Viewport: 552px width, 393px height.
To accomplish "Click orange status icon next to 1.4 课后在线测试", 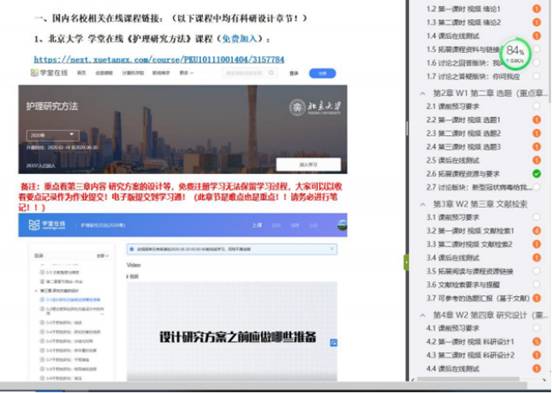I will click(537, 36).
